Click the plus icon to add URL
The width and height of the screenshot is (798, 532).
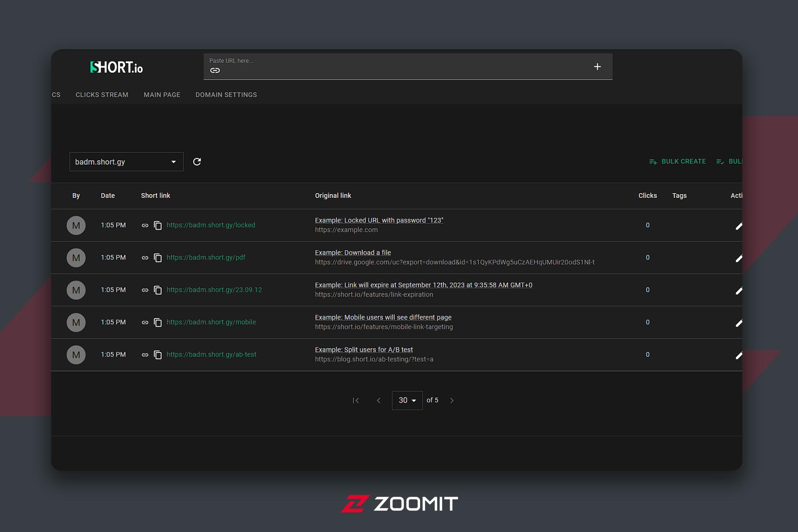(597, 66)
